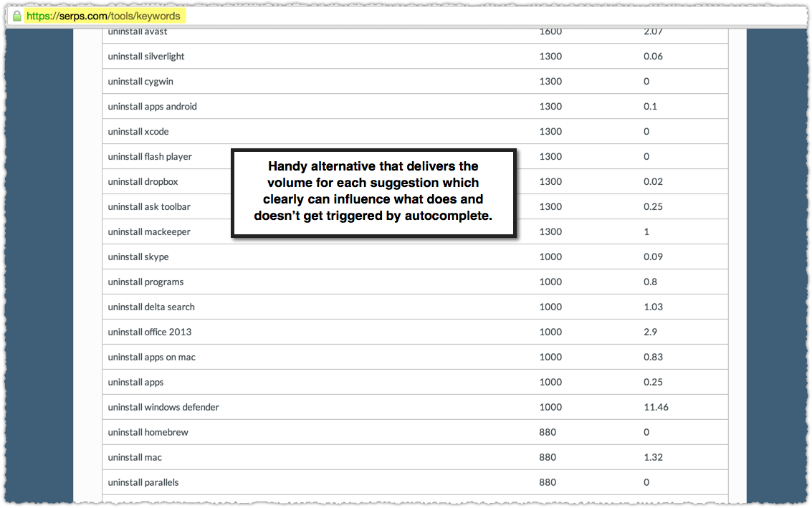Click volume 1300 in uninstall dropbox row
This screenshot has height=508, width=812.
pos(550,182)
